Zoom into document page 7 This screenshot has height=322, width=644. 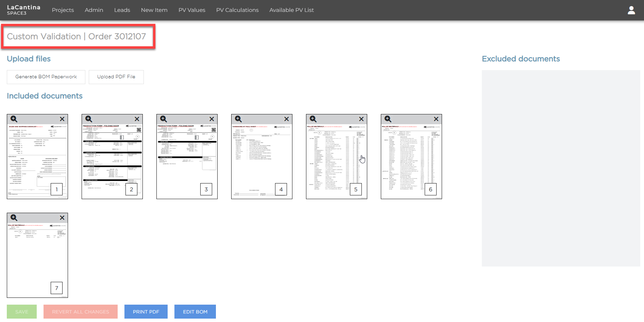(14, 218)
